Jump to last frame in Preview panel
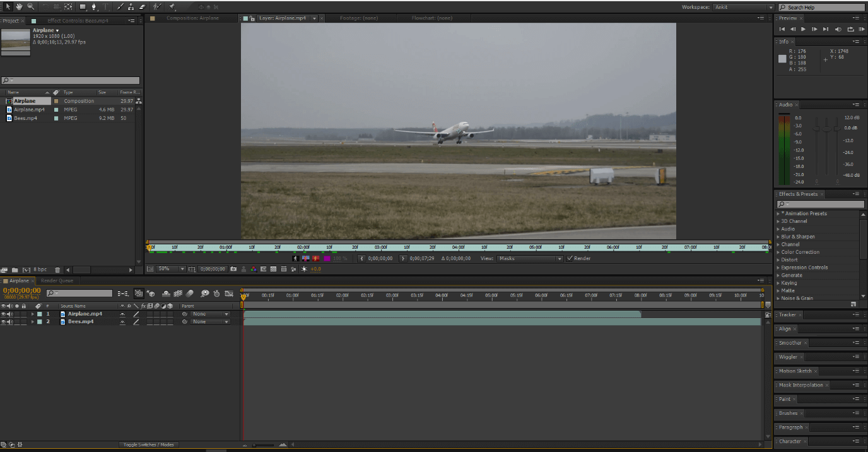 [826, 29]
